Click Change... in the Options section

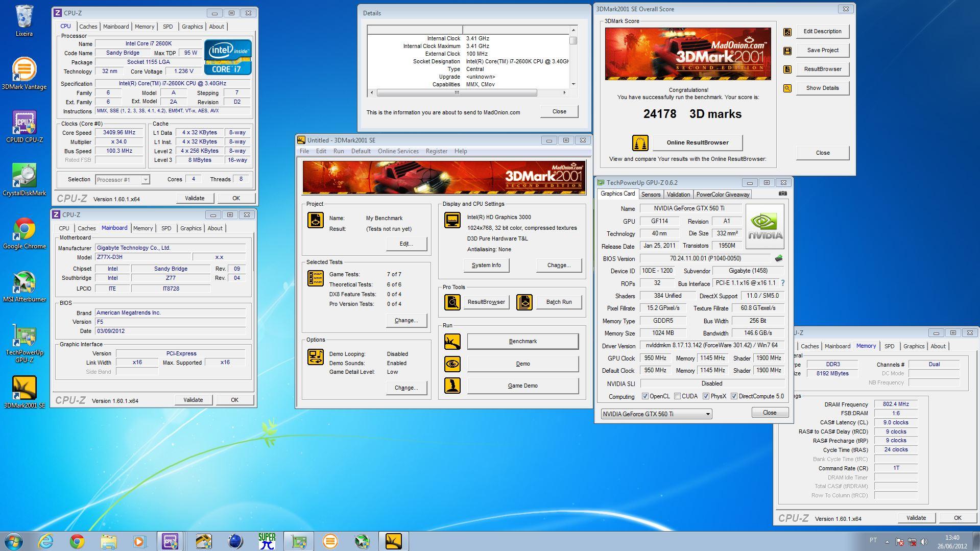[x=406, y=388]
